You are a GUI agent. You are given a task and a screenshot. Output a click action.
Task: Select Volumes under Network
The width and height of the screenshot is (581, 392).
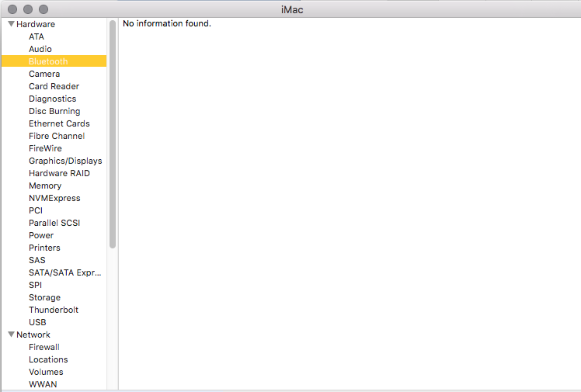coord(46,372)
